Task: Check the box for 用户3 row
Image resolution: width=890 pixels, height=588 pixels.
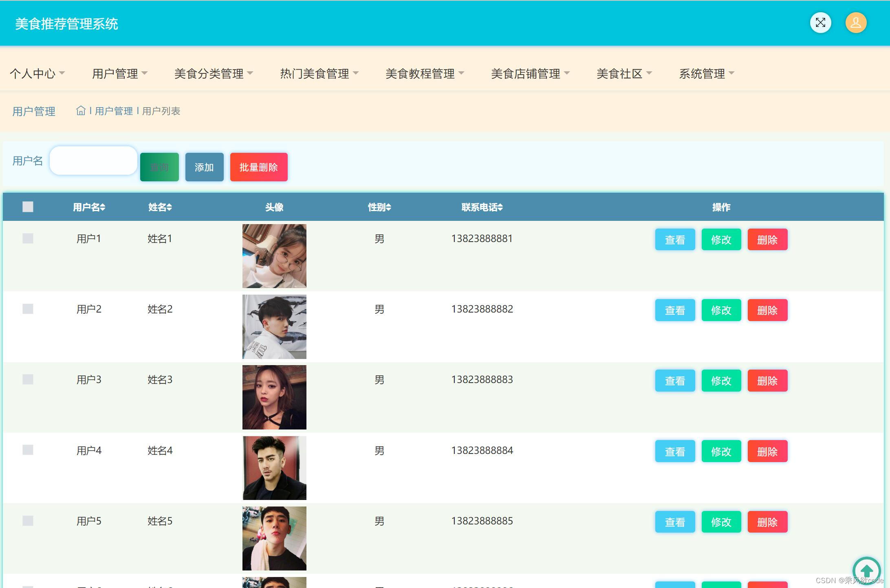Action: 28,379
